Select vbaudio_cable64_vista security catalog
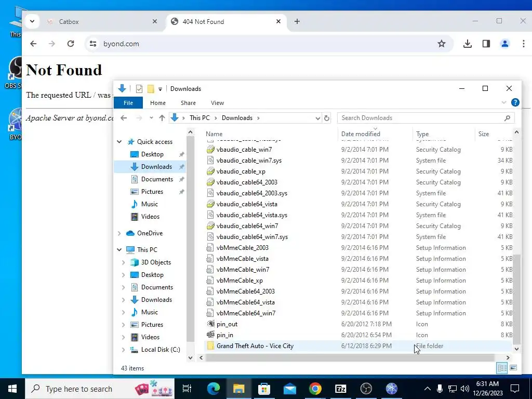This screenshot has width=532, height=399. tap(359, 204)
